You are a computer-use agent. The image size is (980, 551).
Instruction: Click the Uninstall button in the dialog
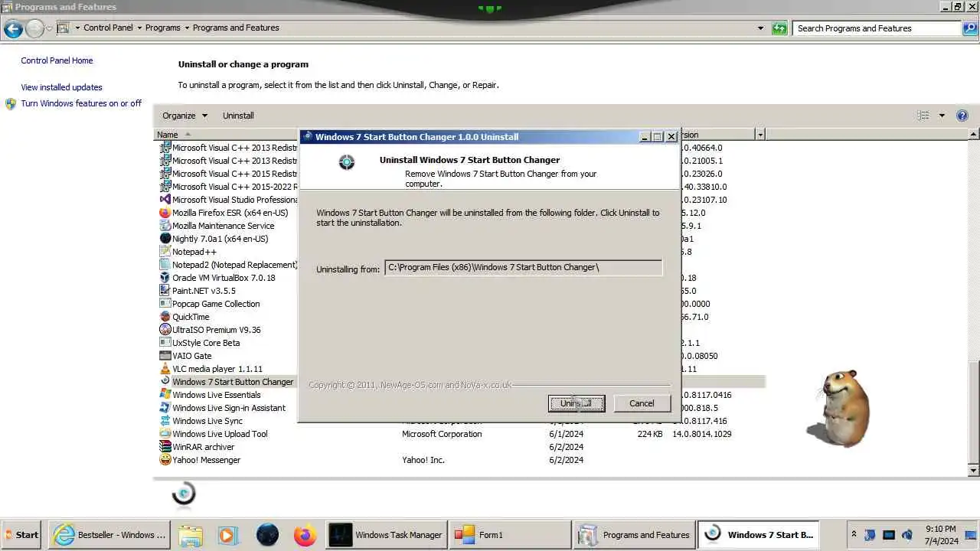tap(577, 403)
